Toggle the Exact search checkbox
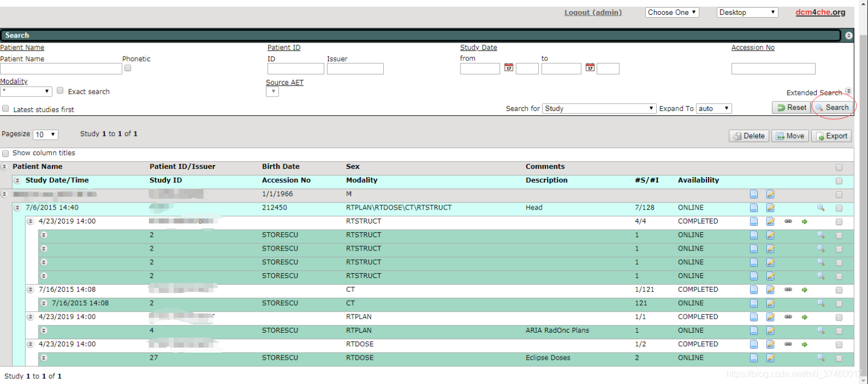Image resolution: width=868 pixels, height=384 pixels. [60, 90]
